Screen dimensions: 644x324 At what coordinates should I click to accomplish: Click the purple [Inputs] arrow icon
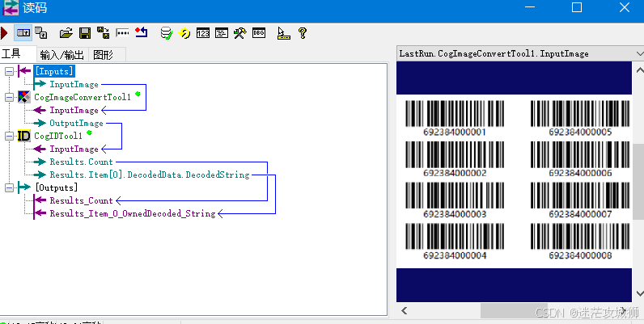click(x=24, y=71)
